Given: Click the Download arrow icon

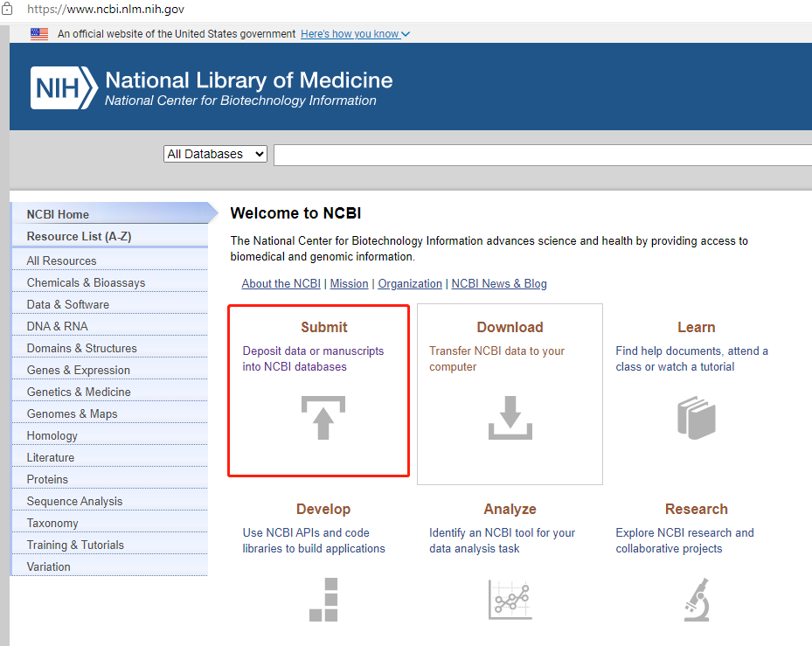Looking at the screenshot, I should point(510,418).
